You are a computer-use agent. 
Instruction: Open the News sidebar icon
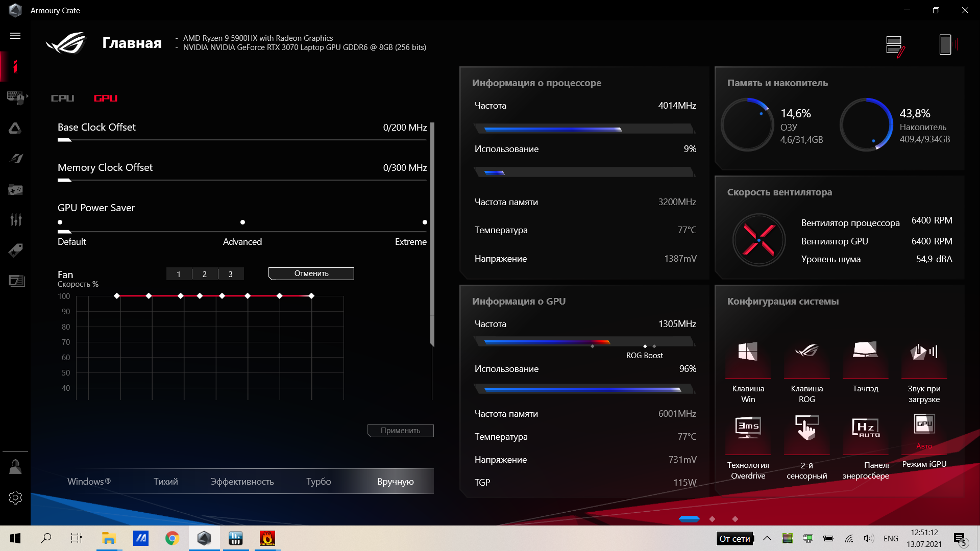coord(16,281)
